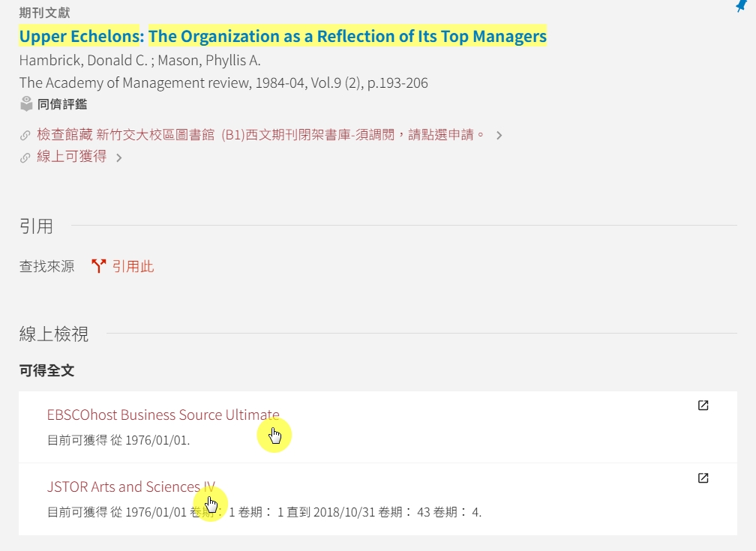Click the peer-reviewed 同儕評鑑 icon
The image size is (756, 551).
26,104
